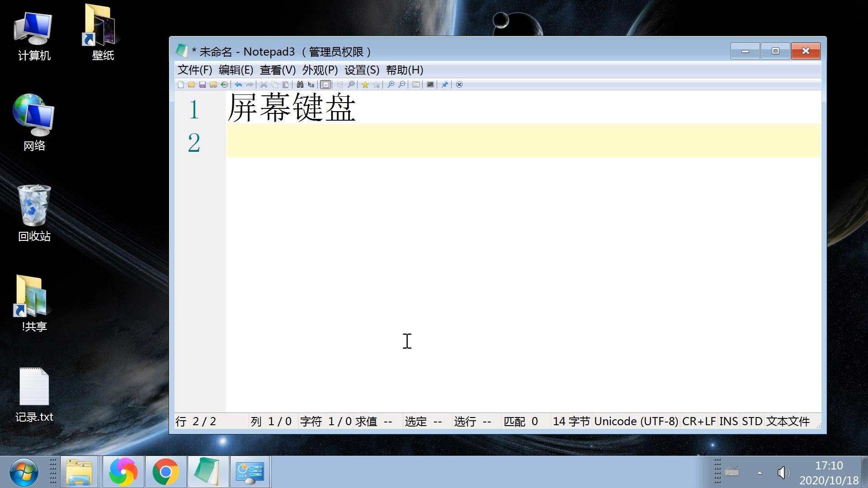Copy text using the Copy toolbar icon
Image resolution: width=868 pixels, height=488 pixels.
274,84
